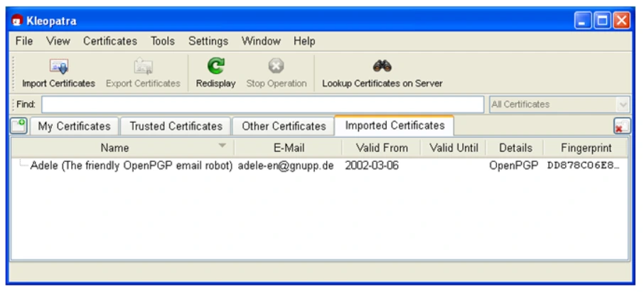Click the Stop Operation icon
The image size is (644, 292).
276,66
